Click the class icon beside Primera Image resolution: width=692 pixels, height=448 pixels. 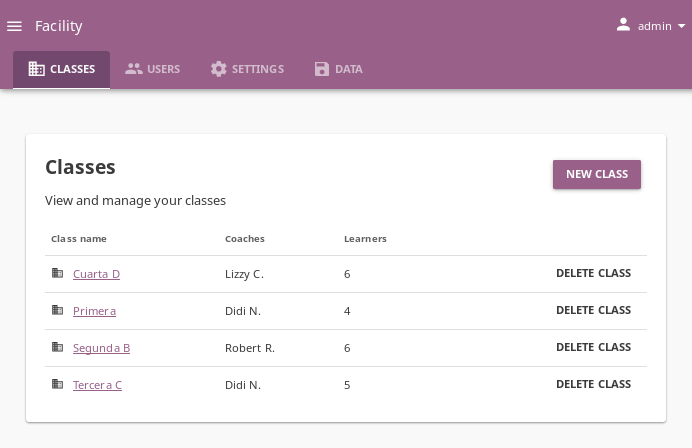pyautogui.click(x=57, y=310)
